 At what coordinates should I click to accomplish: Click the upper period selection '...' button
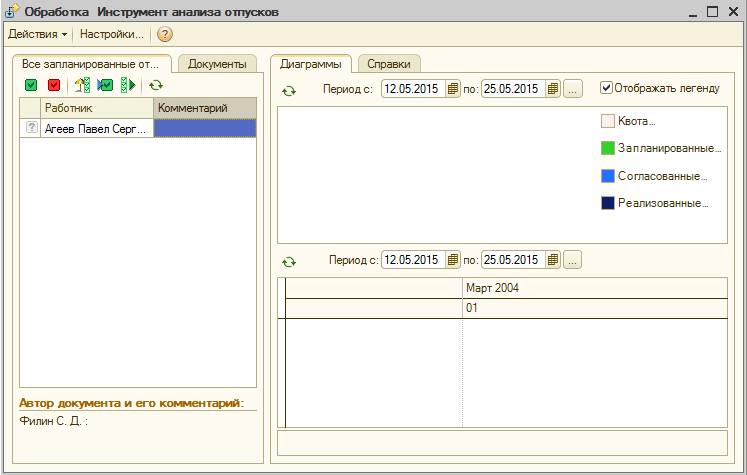[573, 89]
